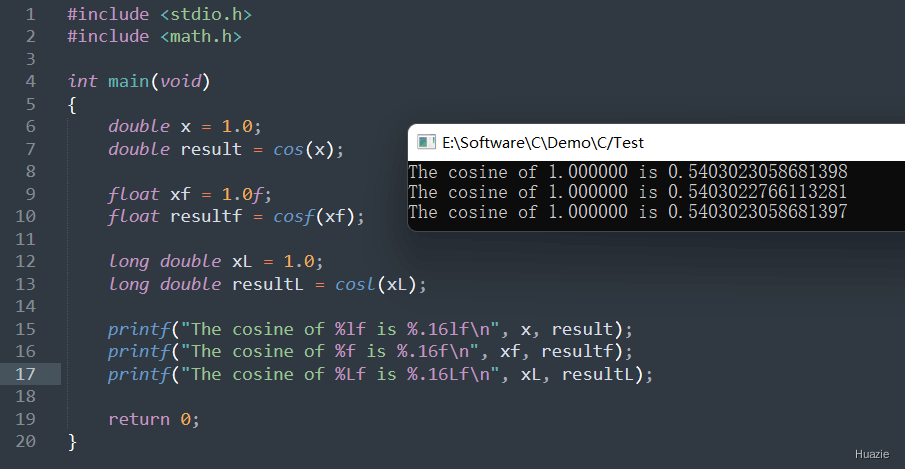
Task: Click line number 1 in the gutter
Action: pyautogui.click(x=30, y=14)
